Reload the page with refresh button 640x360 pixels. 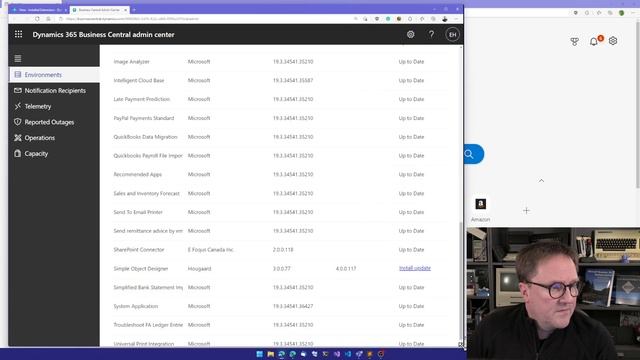37,19
